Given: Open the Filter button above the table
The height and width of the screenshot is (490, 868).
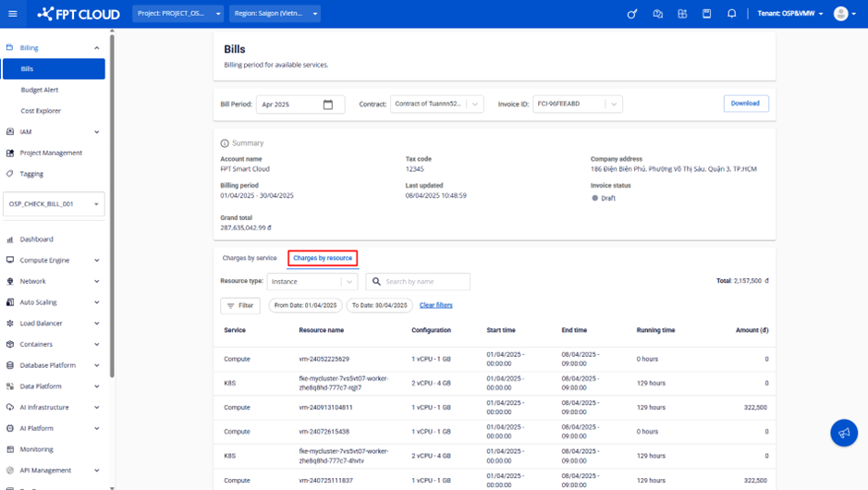Looking at the screenshot, I should tap(240, 305).
